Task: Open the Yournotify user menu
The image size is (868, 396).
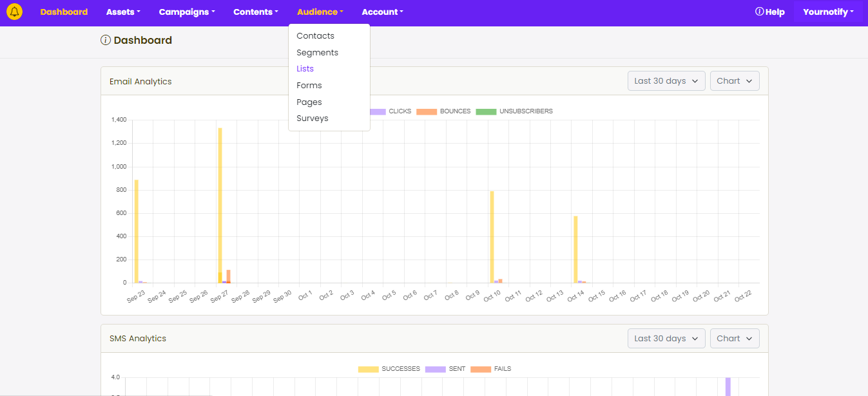Action: (828, 12)
